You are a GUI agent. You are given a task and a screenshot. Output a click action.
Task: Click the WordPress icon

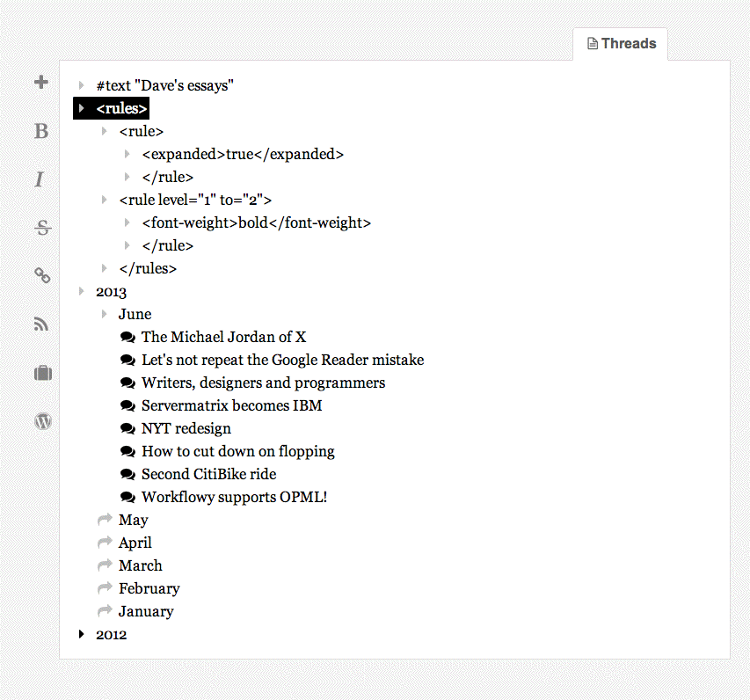(42, 421)
